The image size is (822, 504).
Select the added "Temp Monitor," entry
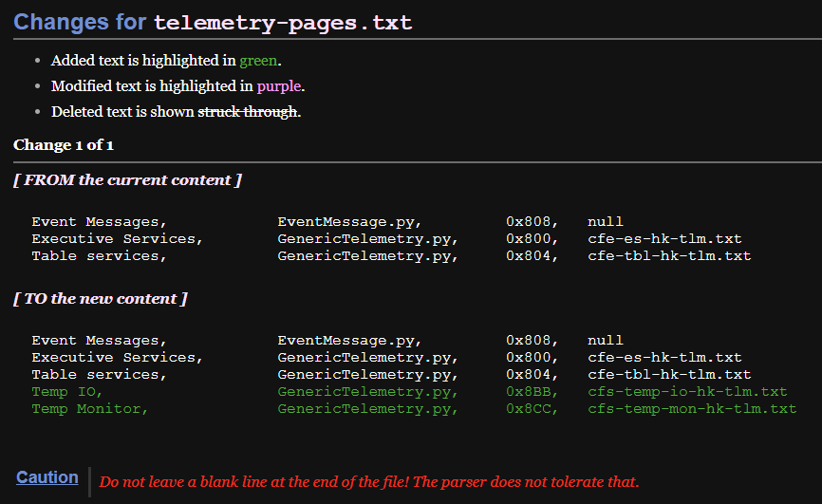[90, 409]
